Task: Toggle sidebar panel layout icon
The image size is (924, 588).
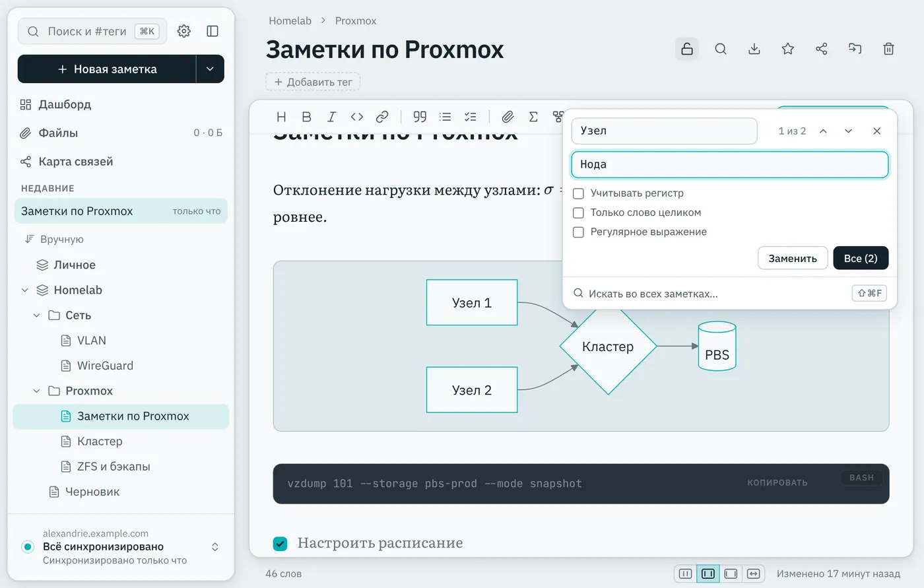Action: [x=213, y=31]
